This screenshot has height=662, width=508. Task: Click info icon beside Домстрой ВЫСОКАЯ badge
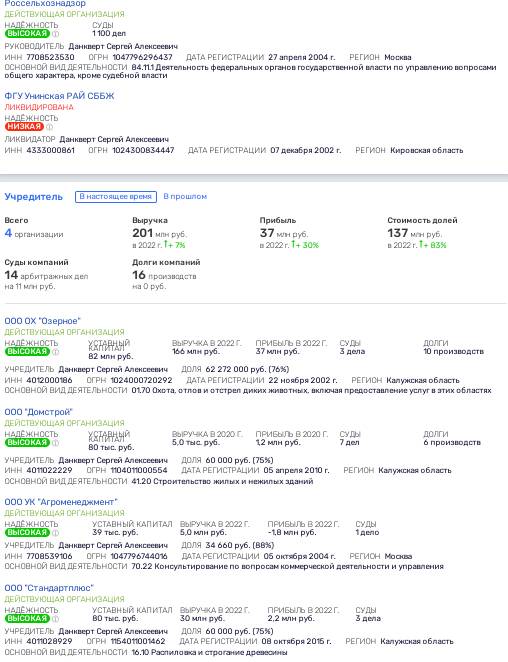pyautogui.click(x=55, y=442)
